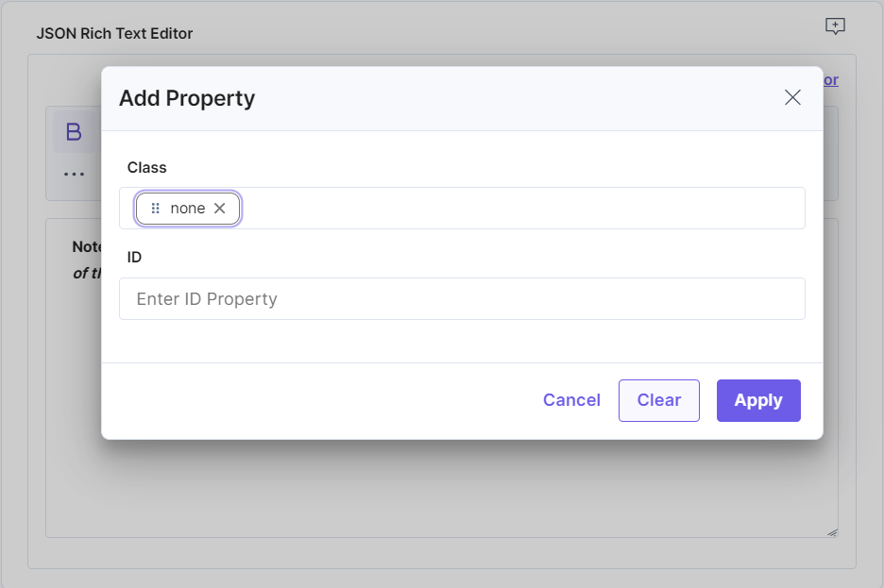Open the partially hidden 'or' link
The image size is (884, 588).
point(831,80)
